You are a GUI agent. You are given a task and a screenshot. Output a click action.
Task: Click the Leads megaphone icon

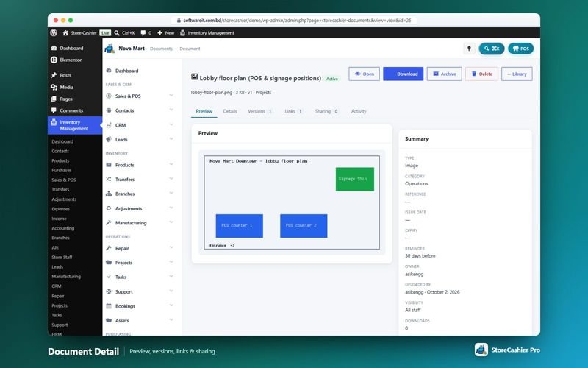pos(109,139)
